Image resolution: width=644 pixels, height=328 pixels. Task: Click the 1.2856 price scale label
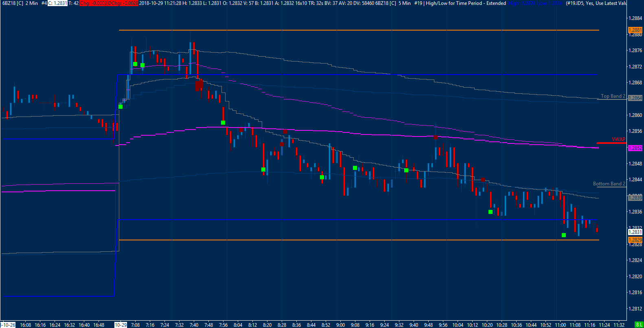click(x=635, y=131)
